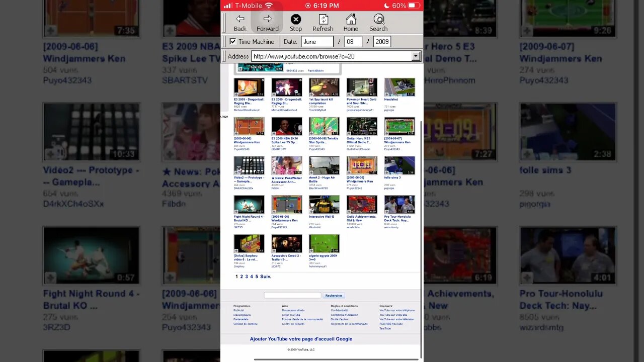Click the Flux RSS YouTube footer link
This screenshot has height=362, width=644.
(391, 324)
